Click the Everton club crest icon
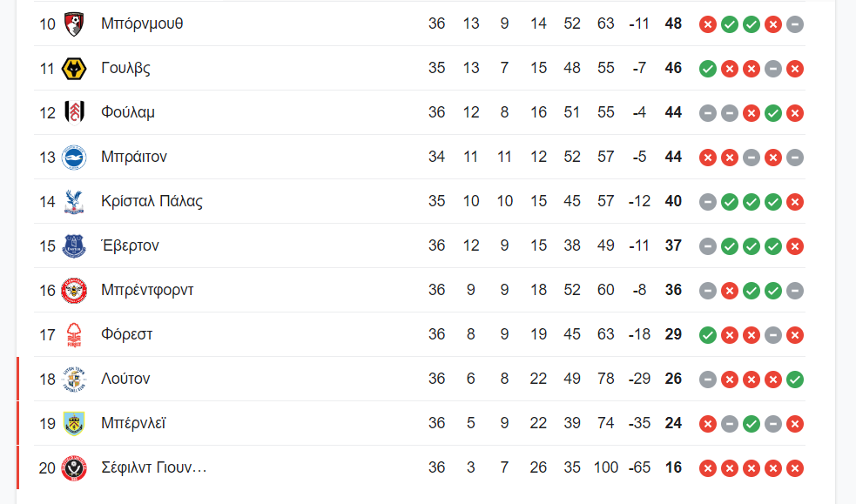 coord(74,246)
